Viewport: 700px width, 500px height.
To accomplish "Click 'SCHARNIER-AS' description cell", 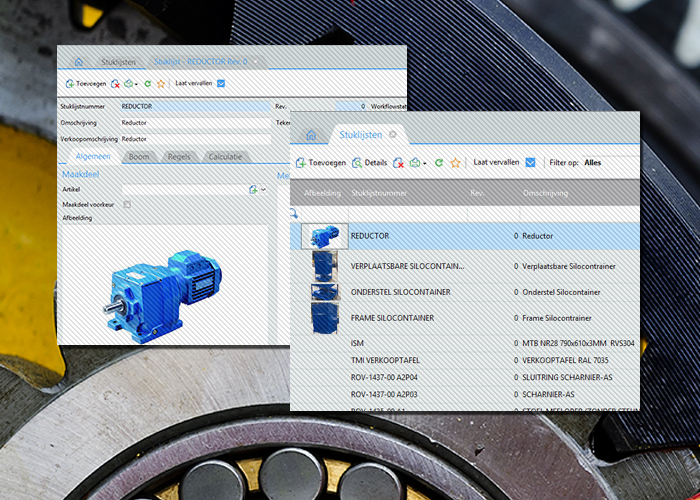I will (x=548, y=395).
